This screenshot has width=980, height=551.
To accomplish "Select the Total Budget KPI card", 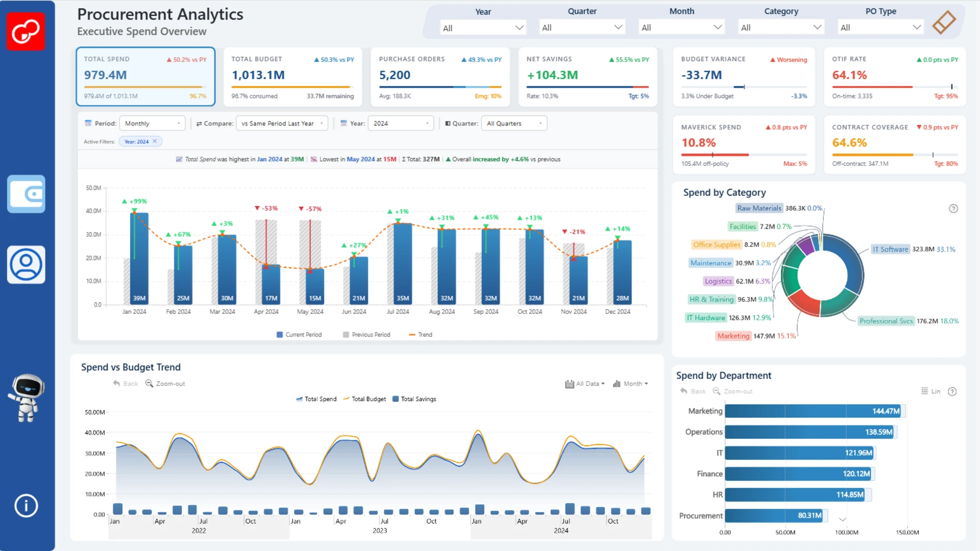I will pos(292,77).
